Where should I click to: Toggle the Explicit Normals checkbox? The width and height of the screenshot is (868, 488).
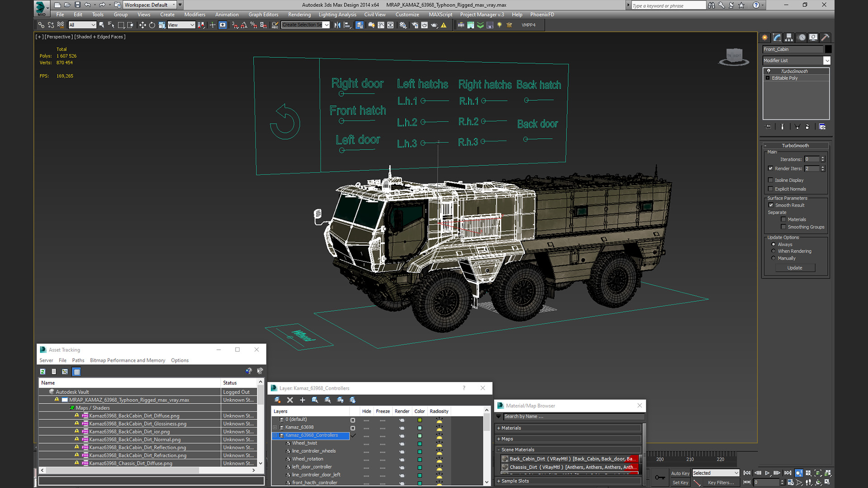[771, 189]
